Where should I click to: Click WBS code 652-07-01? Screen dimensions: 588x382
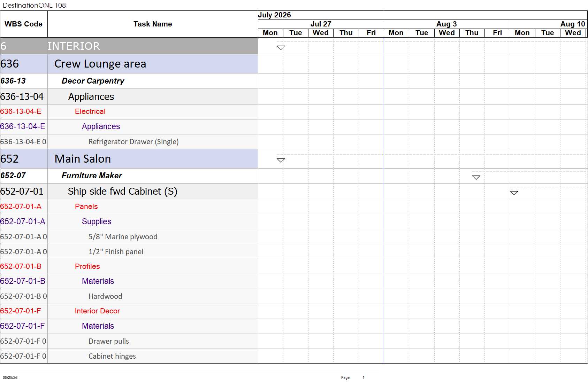pyautogui.click(x=22, y=191)
